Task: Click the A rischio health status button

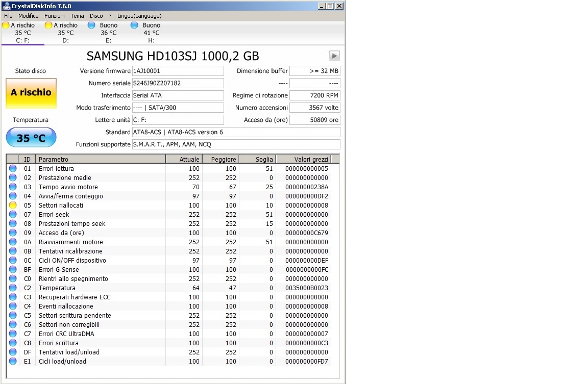Action: (31, 93)
